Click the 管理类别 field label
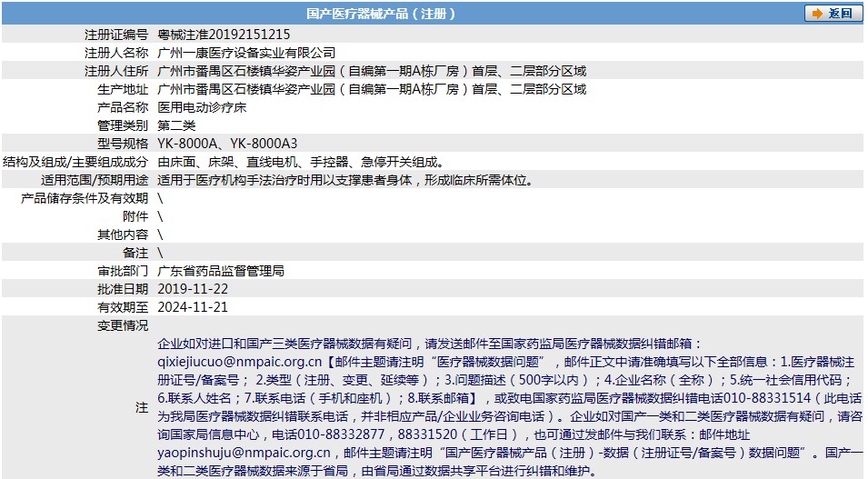This screenshot has height=479, width=868. tap(123, 125)
